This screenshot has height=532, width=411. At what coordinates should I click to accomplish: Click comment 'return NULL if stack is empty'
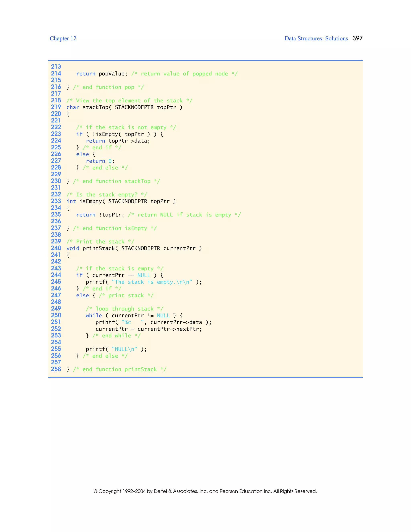(x=184, y=215)
